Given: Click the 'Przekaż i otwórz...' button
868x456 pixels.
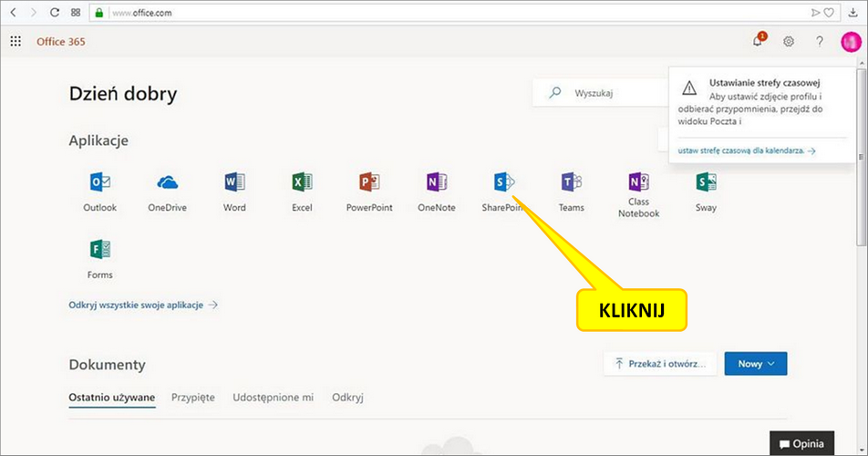Looking at the screenshot, I should [660, 364].
